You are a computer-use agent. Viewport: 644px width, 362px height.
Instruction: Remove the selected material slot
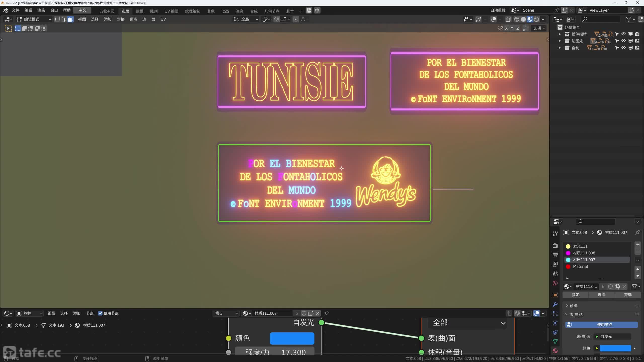click(638, 251)
